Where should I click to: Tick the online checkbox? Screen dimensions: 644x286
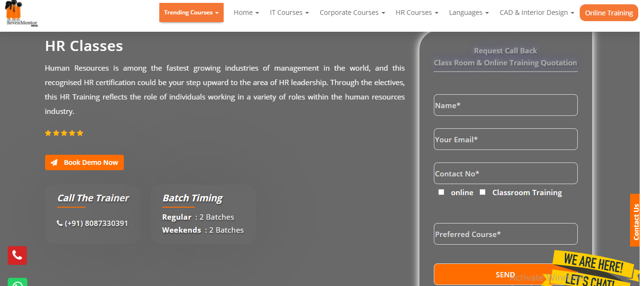pyautogui.click(x=441, y=192)
